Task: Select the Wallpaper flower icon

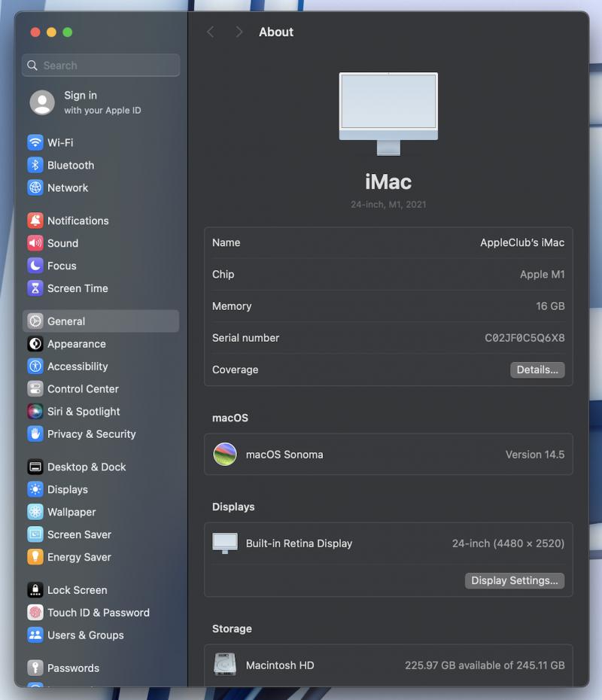Action: [x=35, y=512]
